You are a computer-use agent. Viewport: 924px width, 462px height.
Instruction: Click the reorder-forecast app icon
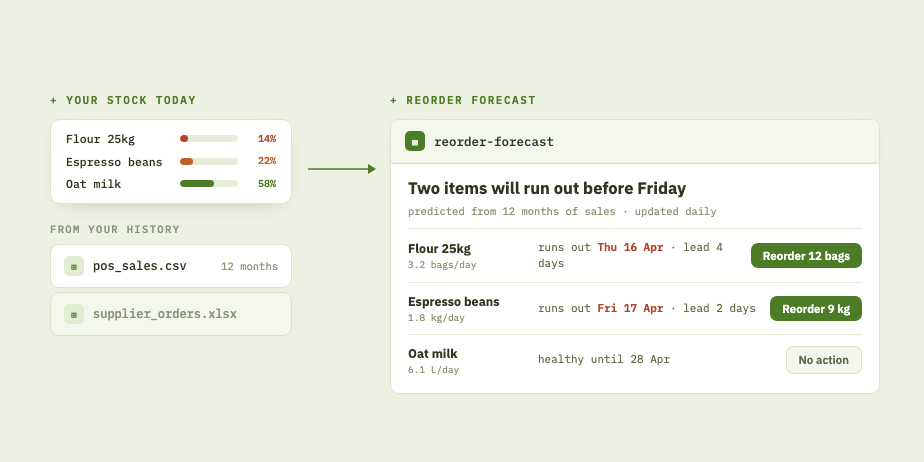coord(415,141)
